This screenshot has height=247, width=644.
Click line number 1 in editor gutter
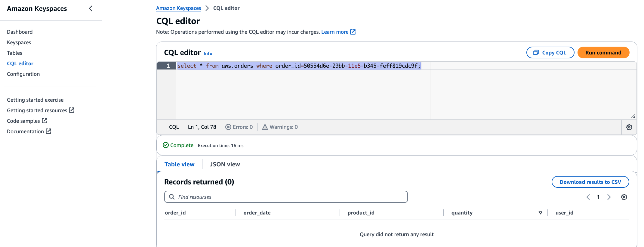click(168, 66)
